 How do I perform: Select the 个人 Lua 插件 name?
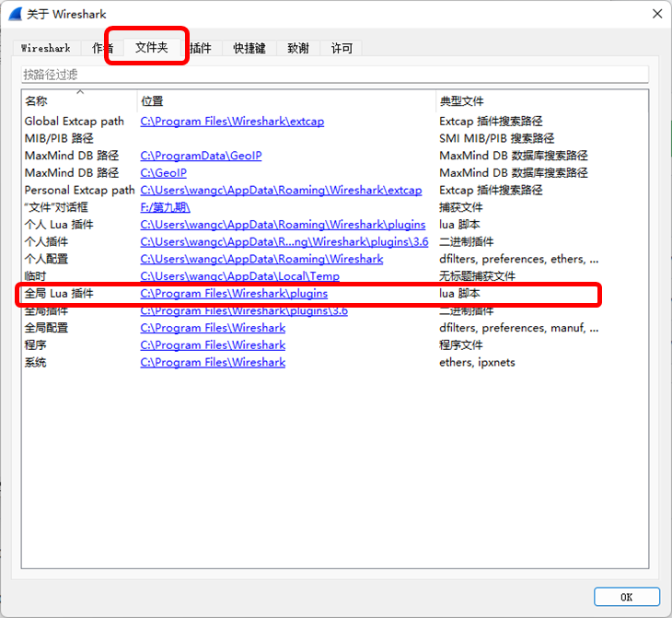coord(59,225)
